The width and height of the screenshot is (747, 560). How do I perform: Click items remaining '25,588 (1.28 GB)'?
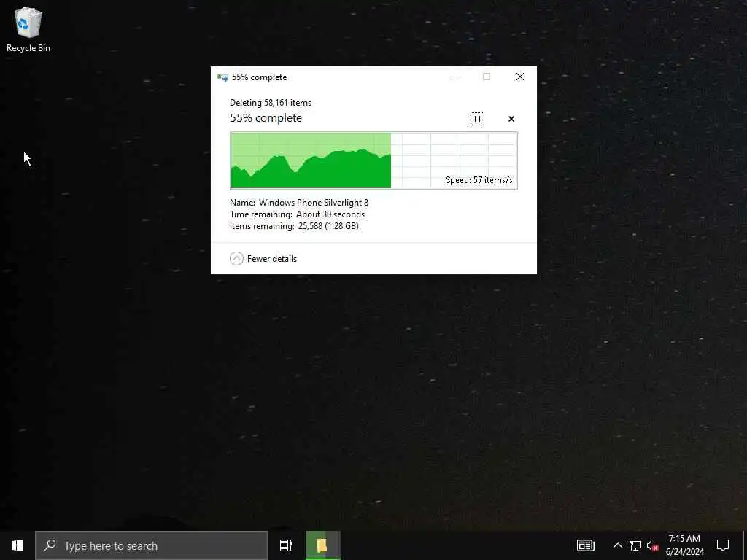coord(328,226)
